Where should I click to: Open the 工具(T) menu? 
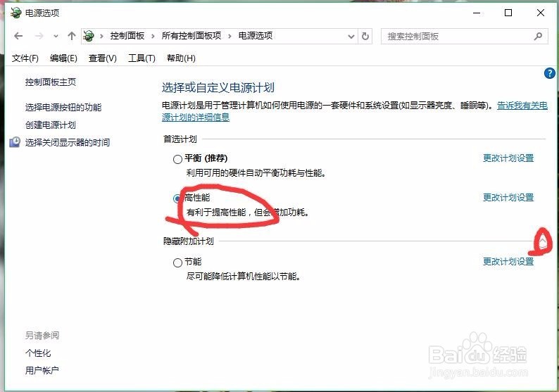142,58
